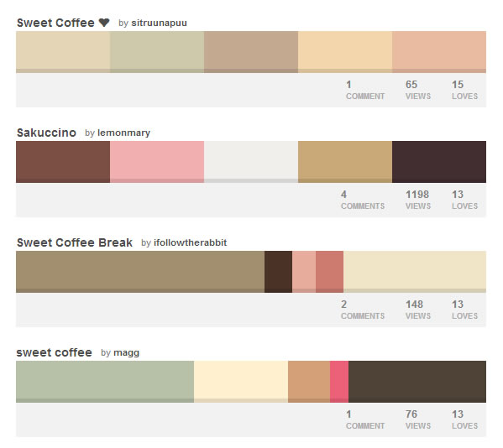Viewport: 503px width, 448px height.
Task: Select the hot pink swatch in magg's palette
Action: (x=339, y=382)
